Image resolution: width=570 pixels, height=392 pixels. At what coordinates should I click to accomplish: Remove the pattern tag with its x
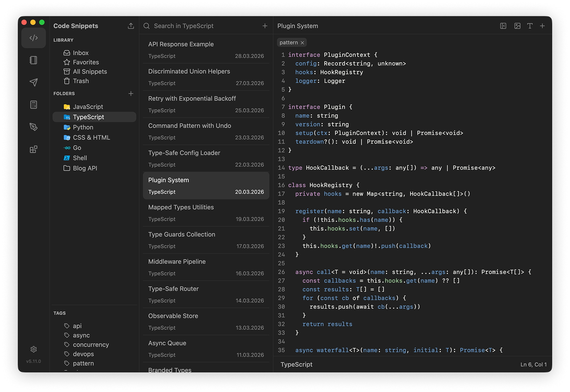pos(302,43)
